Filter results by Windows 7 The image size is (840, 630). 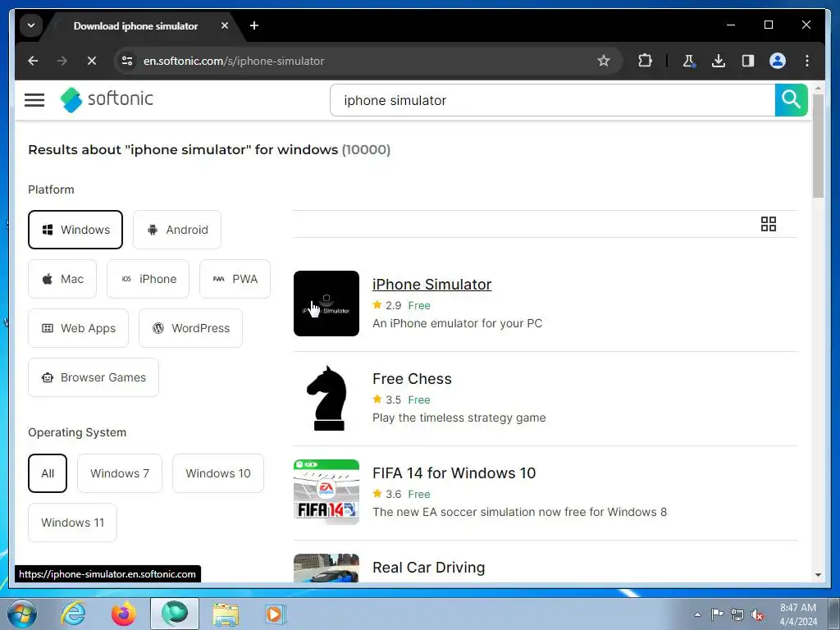click(120, 473)
